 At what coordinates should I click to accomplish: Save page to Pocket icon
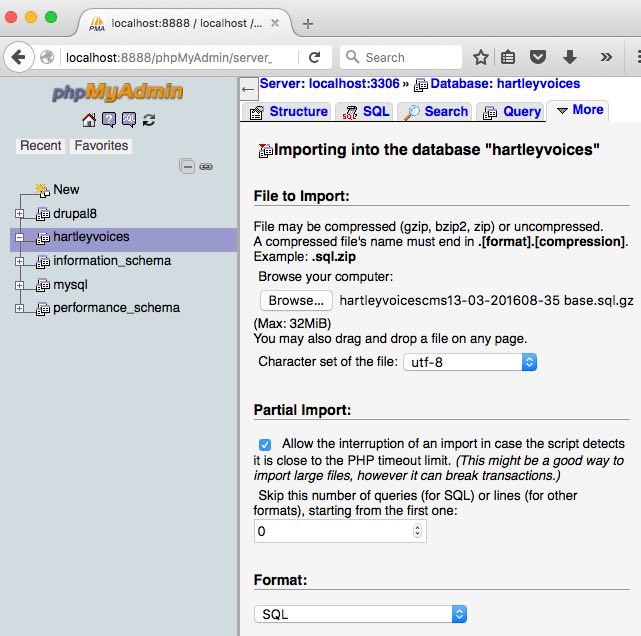[x=538, y=57]
